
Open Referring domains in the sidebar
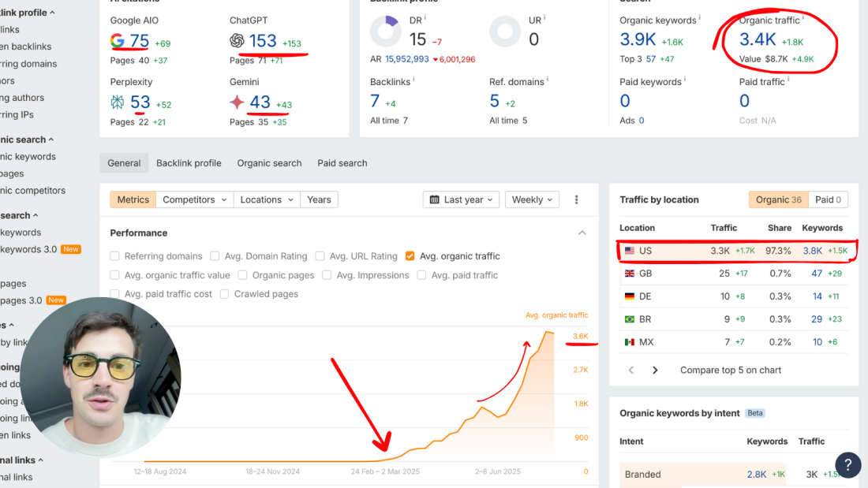tap(28, 64)
